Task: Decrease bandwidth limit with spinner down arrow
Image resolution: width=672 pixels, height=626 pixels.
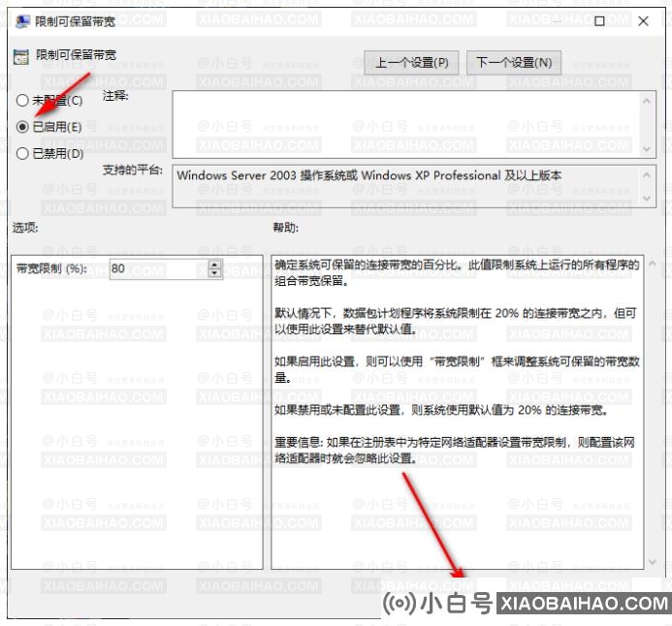Action: pyautogui.click(x=215, y=274)
